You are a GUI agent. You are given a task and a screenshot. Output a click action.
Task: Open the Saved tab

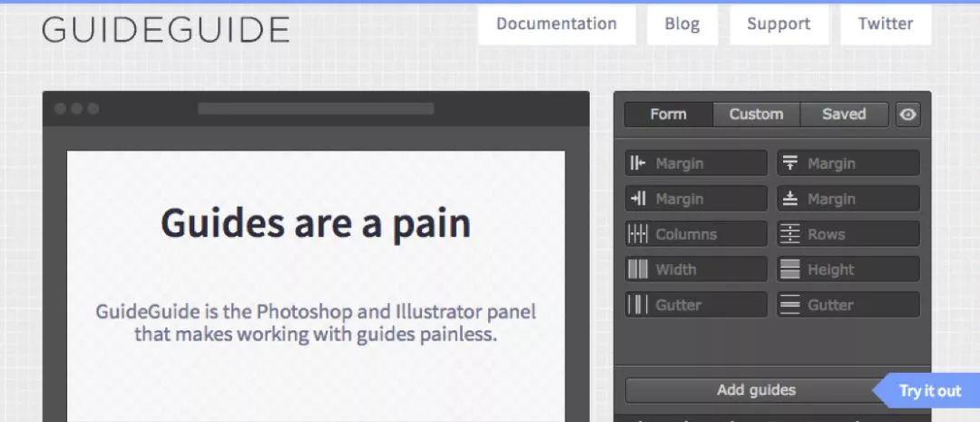[844, 114]
